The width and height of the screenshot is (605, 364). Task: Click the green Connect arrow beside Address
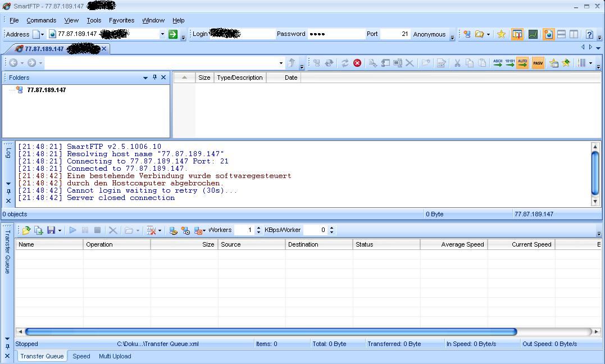[173, 34]
